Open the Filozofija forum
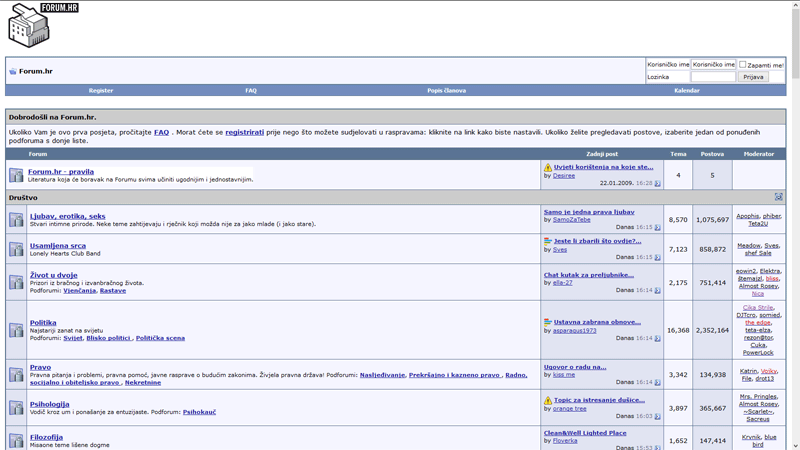This screenshot has width=800, height=450. (x=46, y=437)
